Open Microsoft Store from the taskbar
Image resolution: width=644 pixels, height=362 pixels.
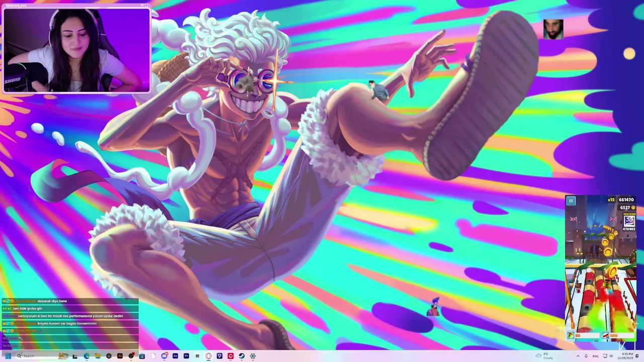142,356
